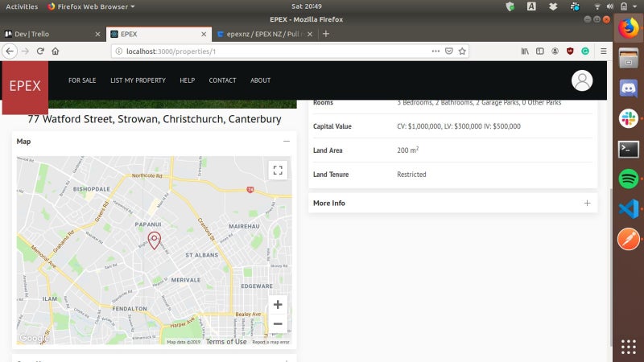The height and width of the screenshot is (362, 644).
Task: Bookmark this page with star icon
Action: [462, 51]
